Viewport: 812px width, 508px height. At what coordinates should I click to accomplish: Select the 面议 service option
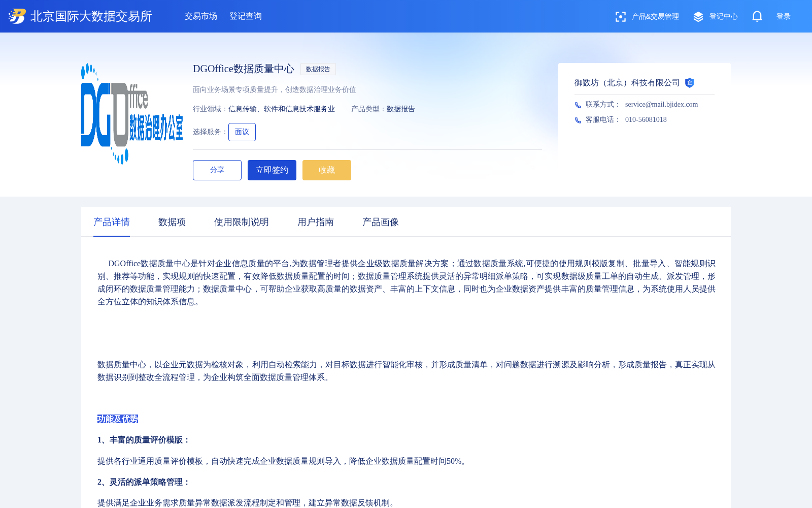pyautogui.click(x=242, y=132)
